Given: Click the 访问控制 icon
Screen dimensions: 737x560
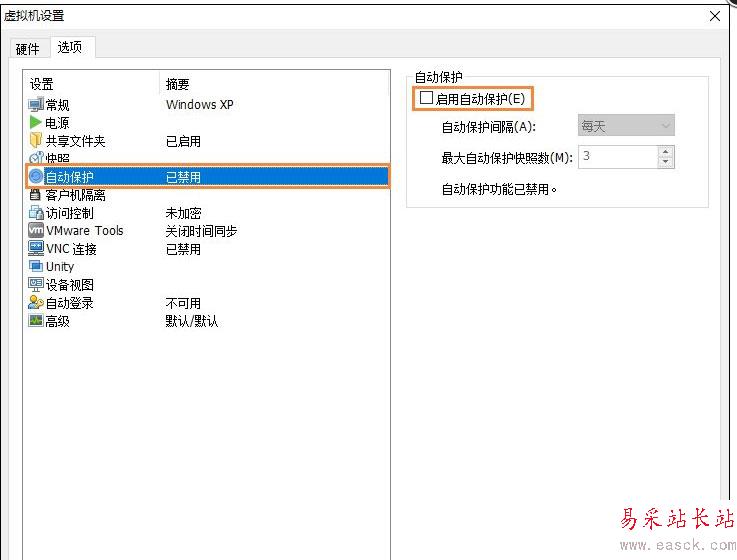Looking at the screenshot, I should click(36, 213).
